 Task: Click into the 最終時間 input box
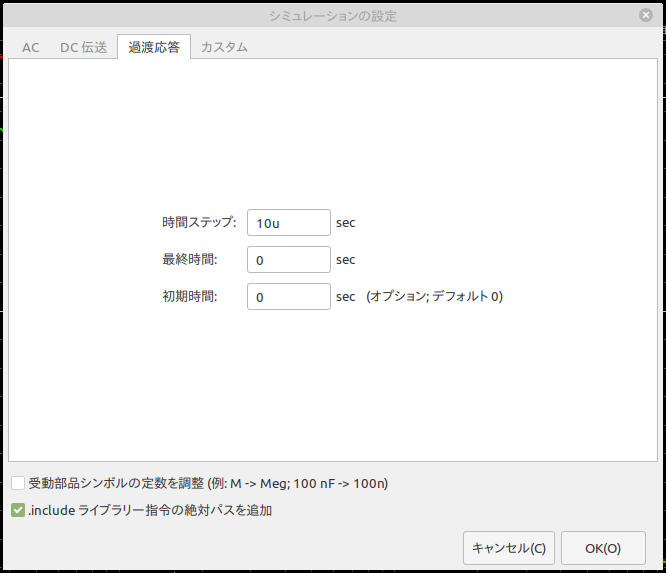[289, 260]
